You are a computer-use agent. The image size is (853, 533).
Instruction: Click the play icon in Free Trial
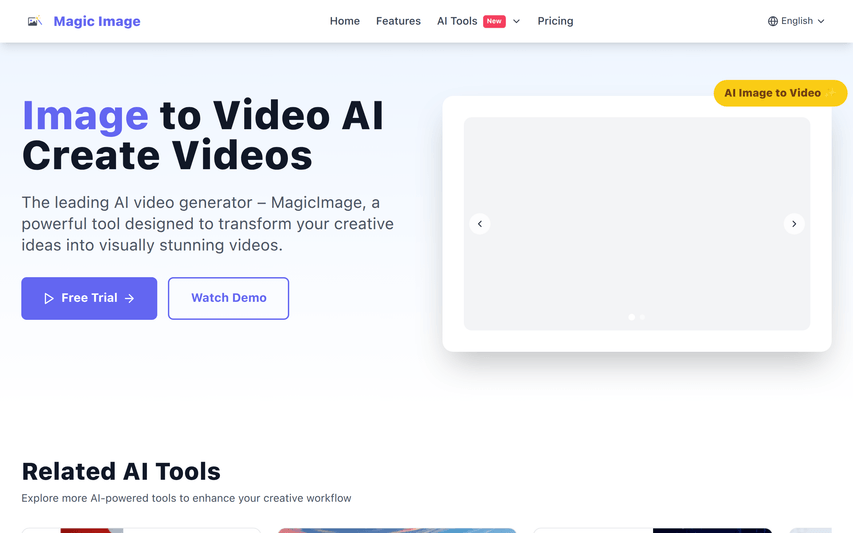coord(49,298)
